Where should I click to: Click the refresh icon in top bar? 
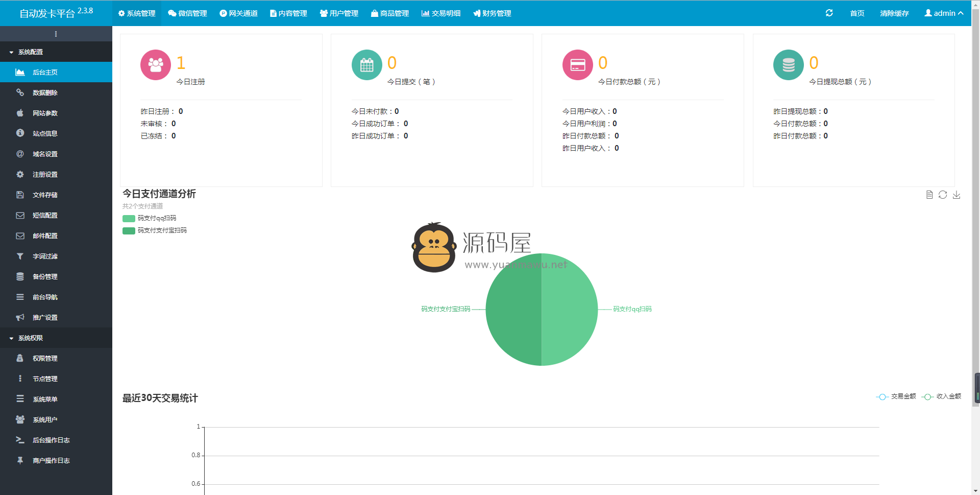pyautogui.click(x=829, y=13)
